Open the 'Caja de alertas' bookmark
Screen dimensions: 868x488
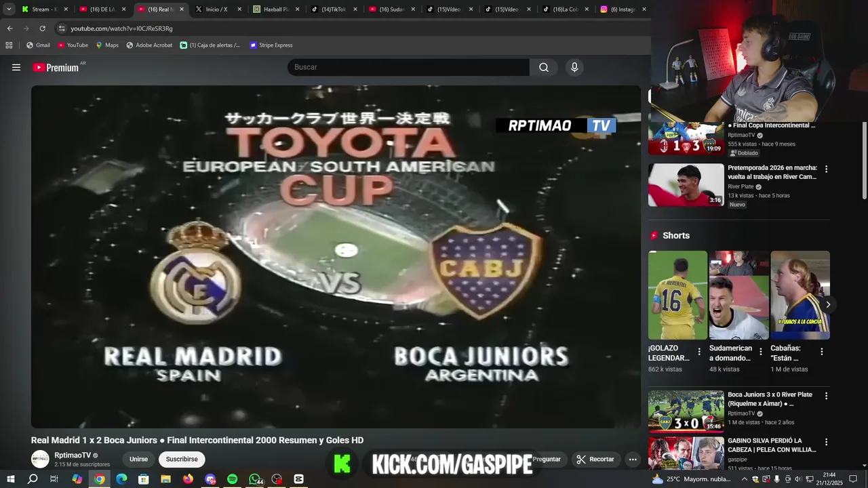click(x=210, y=45)
